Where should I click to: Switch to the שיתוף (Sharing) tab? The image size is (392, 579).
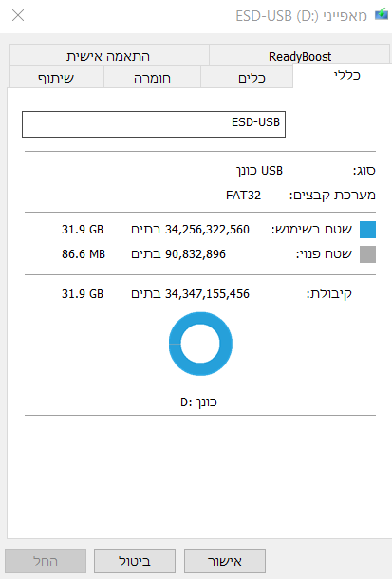(x=57, y=78)
